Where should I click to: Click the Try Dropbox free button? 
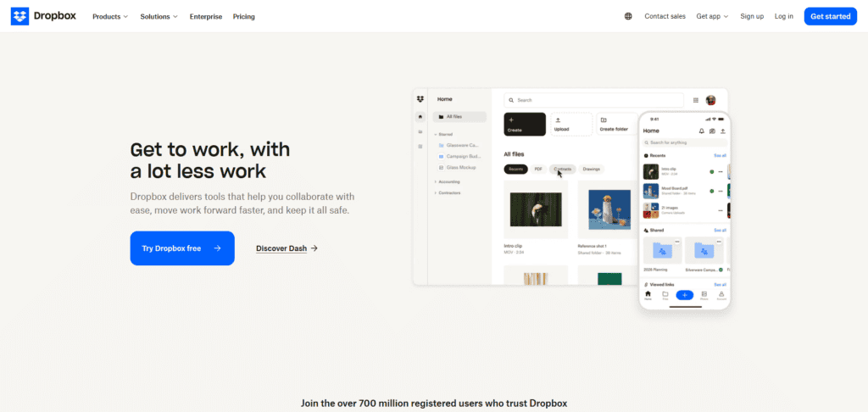[x=182, y=248]
